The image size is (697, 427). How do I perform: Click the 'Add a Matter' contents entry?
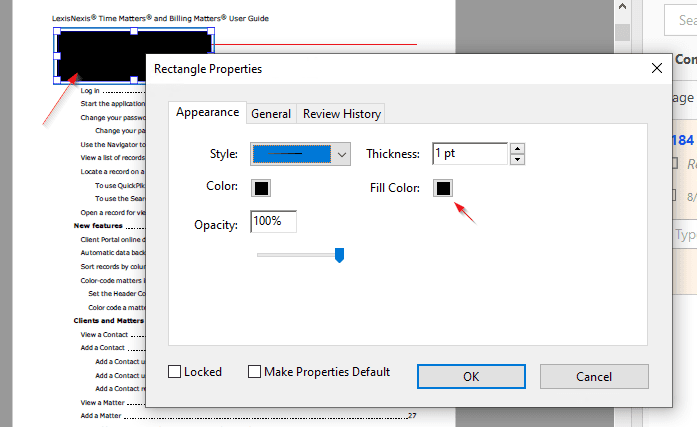[x=100, y=416]
